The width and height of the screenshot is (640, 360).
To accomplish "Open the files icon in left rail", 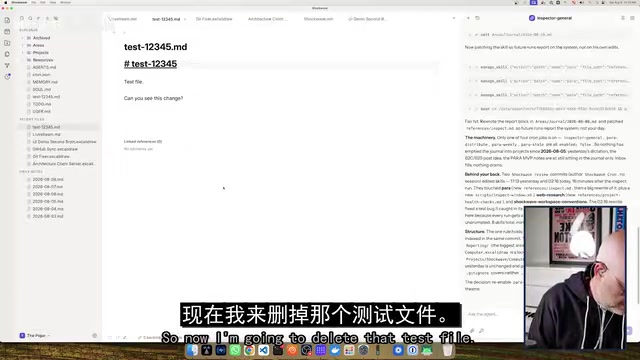I will 7,20.
